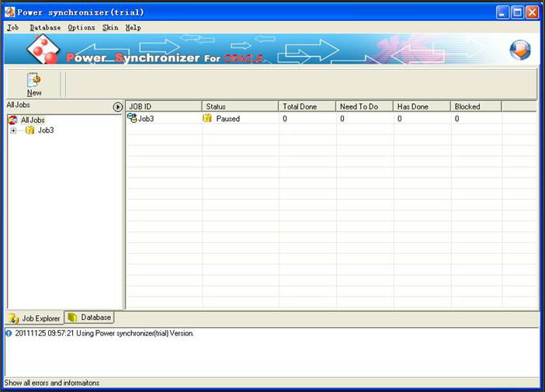The image size is (545, 392).
Task: Click the Power Synchronizer logo in banner
Action: coord(44,50)
